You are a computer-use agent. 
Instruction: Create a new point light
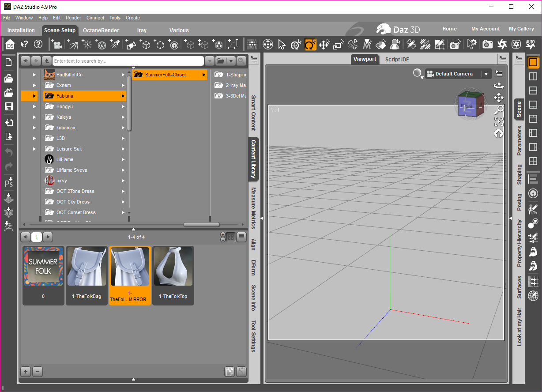87,44
